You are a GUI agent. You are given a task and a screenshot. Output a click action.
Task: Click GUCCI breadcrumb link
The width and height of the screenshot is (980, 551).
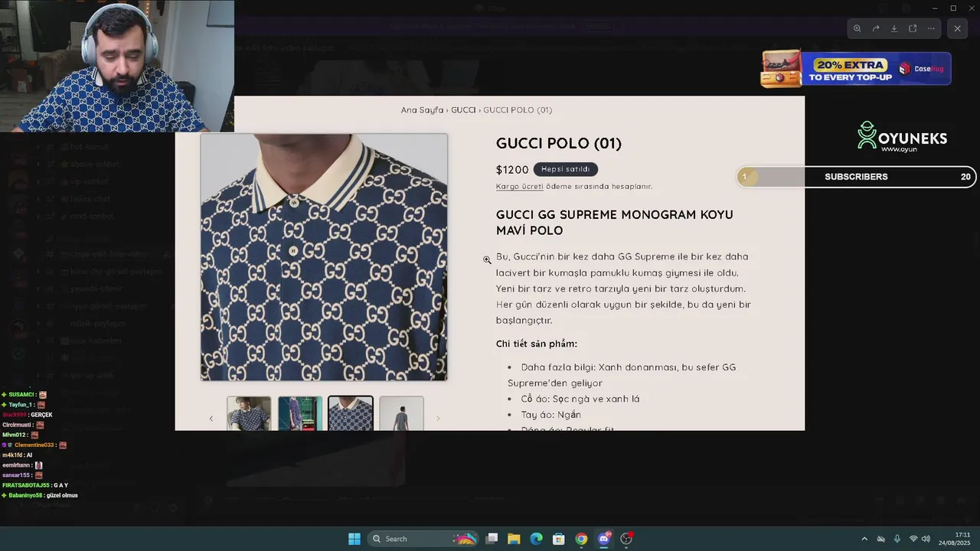[x=463, y=110]
